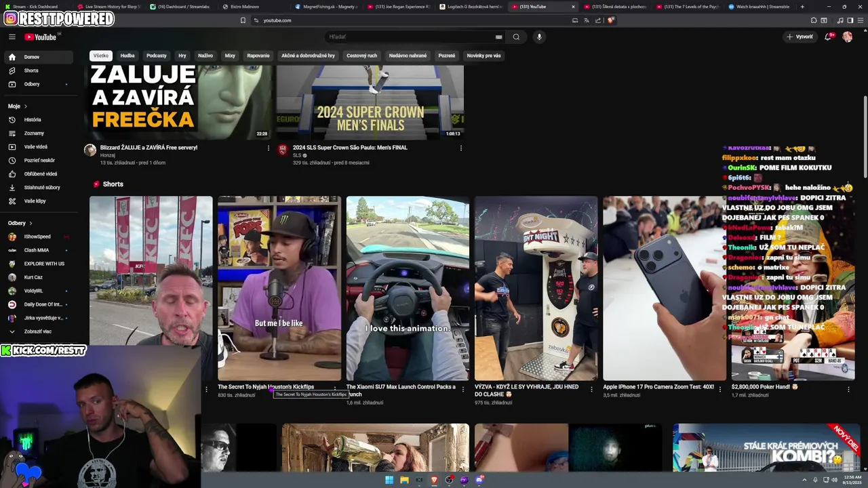Open more options for Poker Hand Short
The width and height of the screenshot is (868, 488).
848,389
